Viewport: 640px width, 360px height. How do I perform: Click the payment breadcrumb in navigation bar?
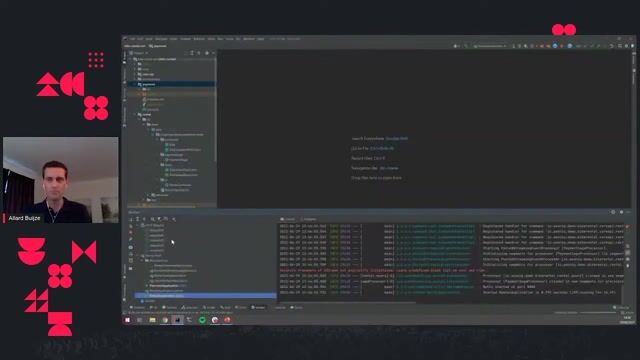click(x=158, y=46)
